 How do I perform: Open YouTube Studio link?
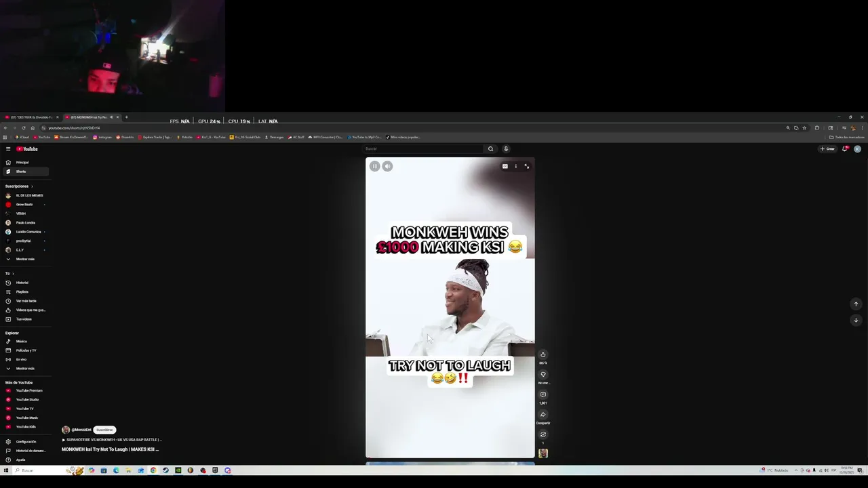(24, 400)
